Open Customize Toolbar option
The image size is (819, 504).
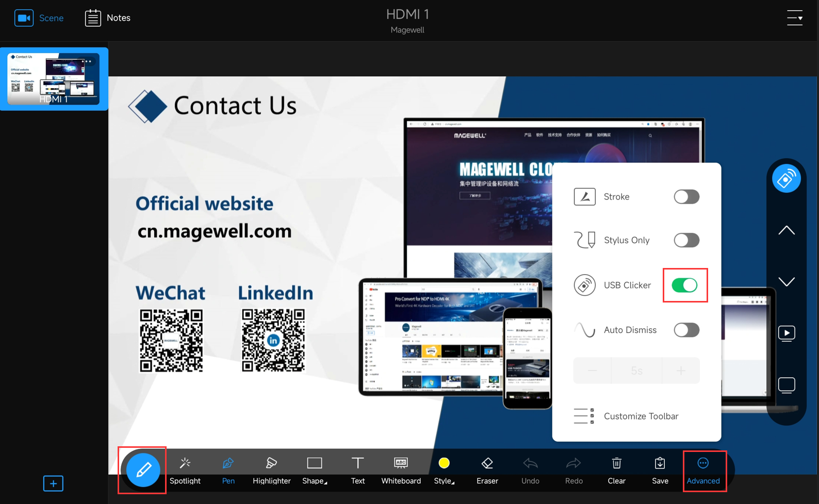coord(626,416)
